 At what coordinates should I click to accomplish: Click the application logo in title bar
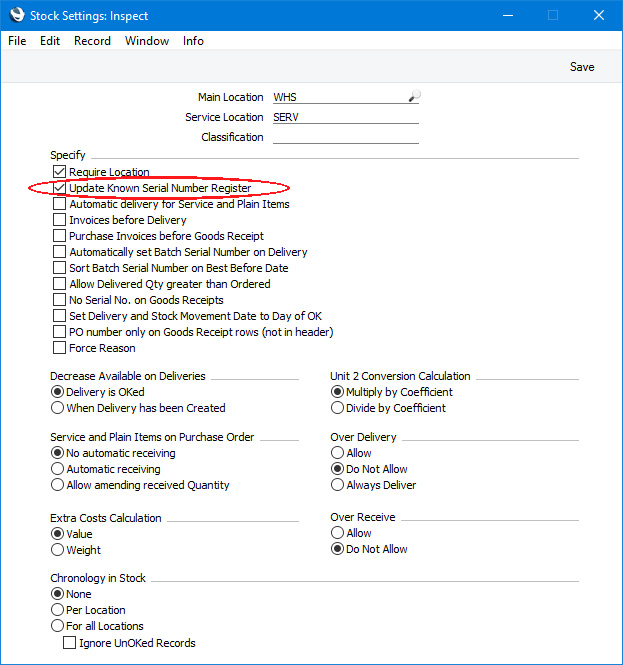[17, 15]
